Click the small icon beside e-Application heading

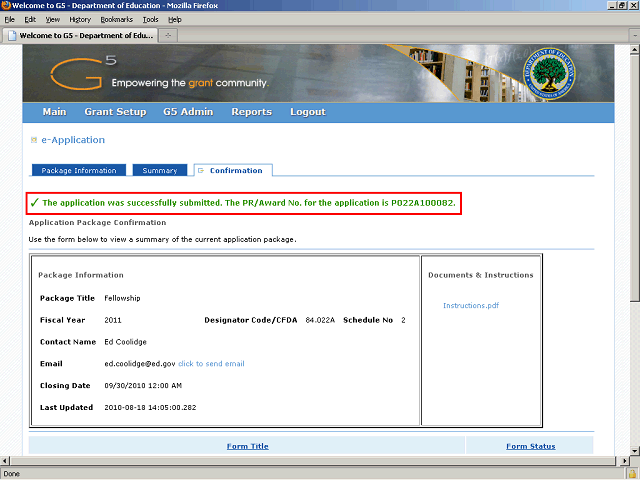[x=34, y=140]
